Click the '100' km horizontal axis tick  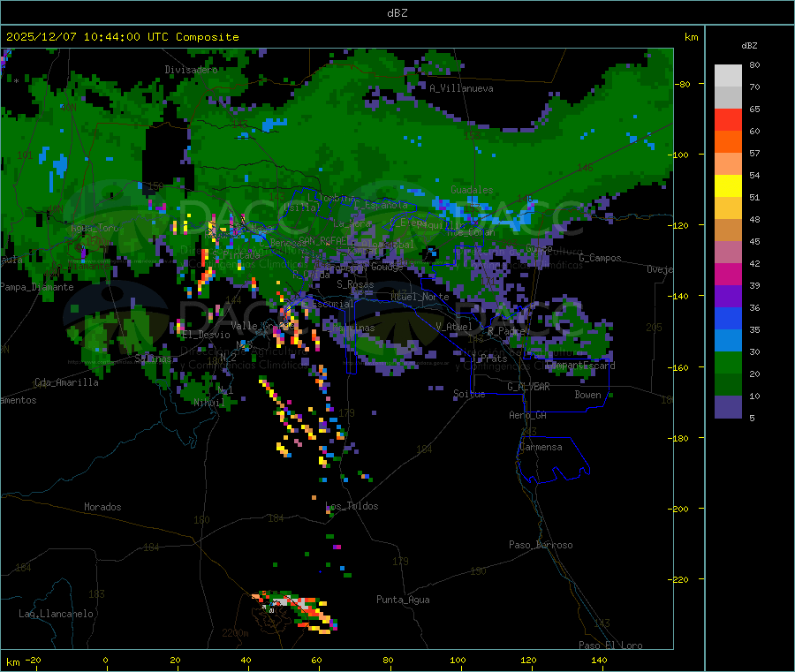coord(458,660)
